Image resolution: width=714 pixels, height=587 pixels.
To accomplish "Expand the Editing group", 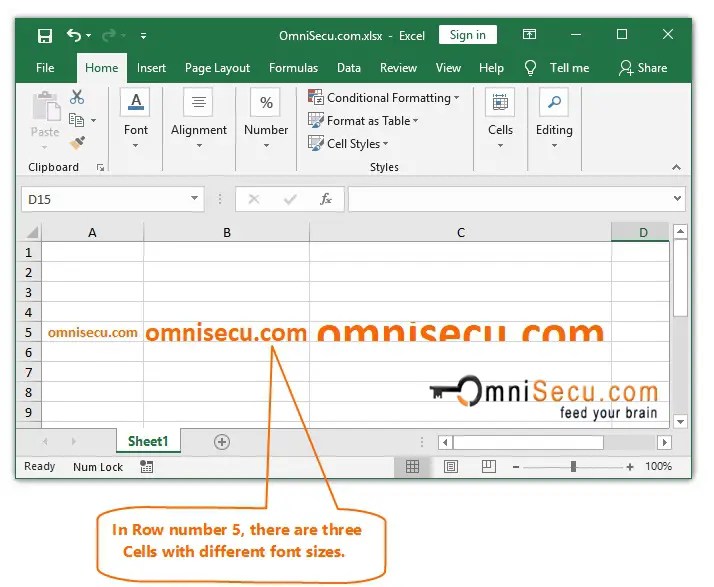I will coord(554,118).
